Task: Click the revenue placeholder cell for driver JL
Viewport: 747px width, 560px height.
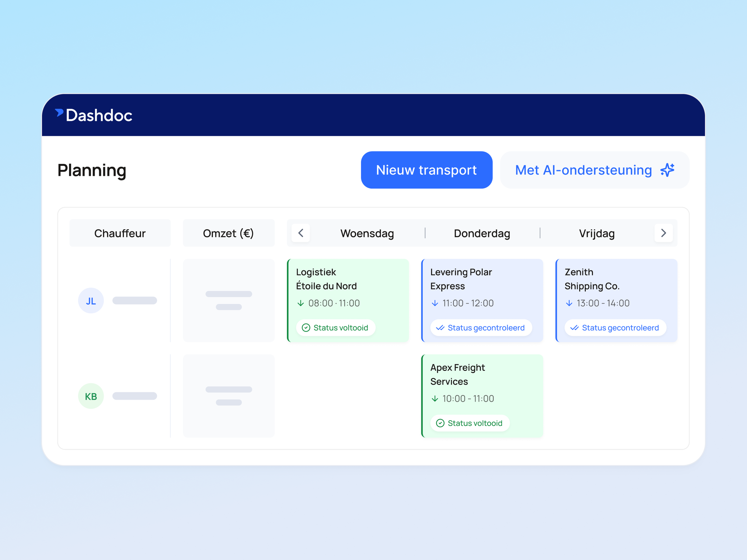Action: pos(229,300)
